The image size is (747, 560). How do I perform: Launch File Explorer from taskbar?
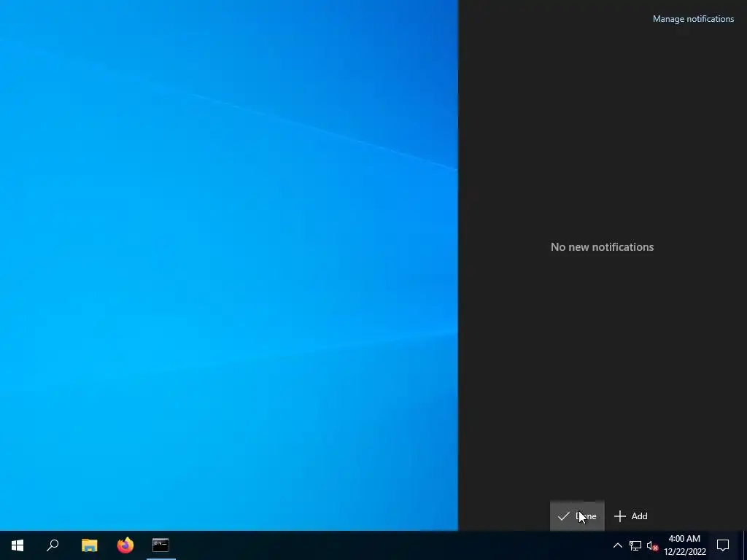tap(89, 545)
